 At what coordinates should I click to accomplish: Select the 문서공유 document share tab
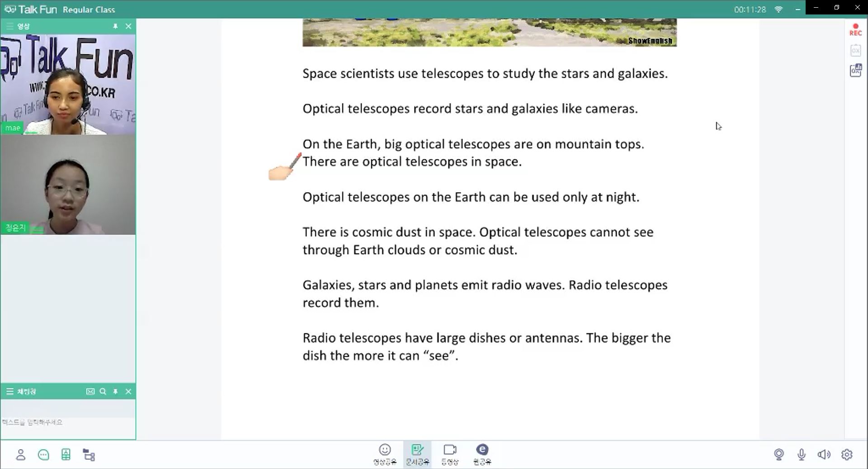(x=417, y=454)
